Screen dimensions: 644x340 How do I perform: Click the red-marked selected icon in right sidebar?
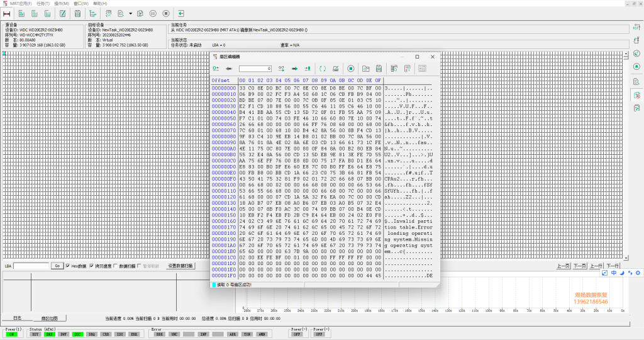(637, 95)
